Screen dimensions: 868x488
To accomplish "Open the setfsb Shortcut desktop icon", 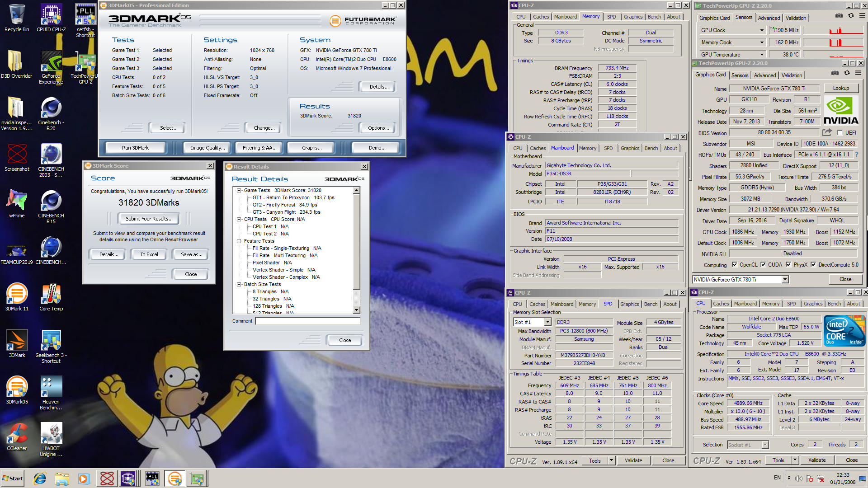I will (x=85, y=20).
